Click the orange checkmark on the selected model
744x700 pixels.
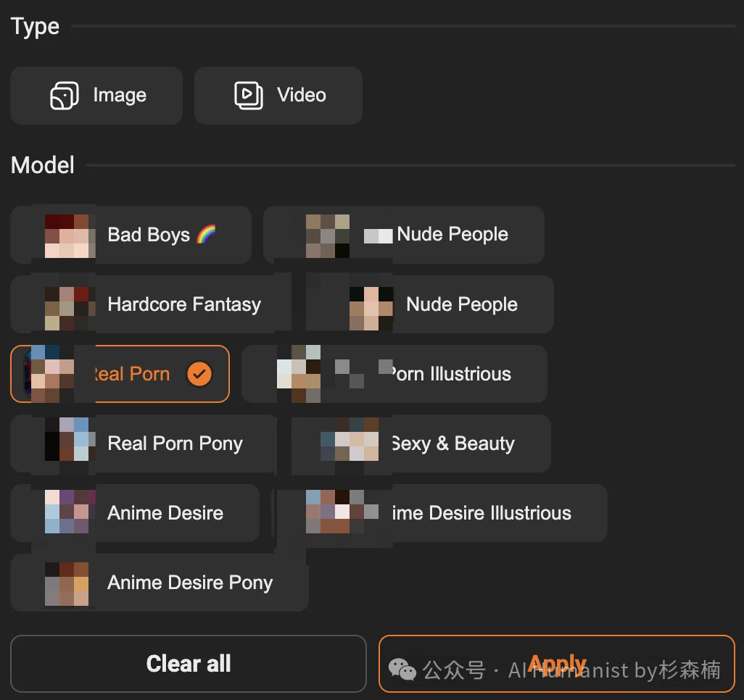point(199,374)
